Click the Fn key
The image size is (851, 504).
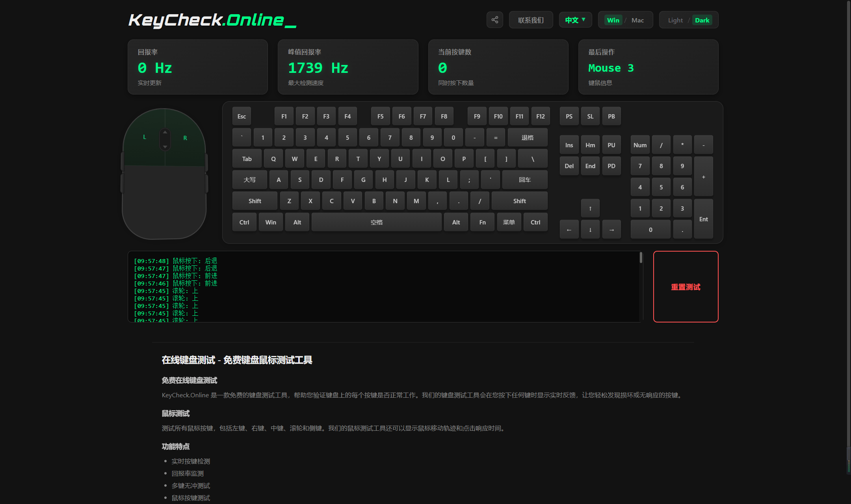click(x=483, y=222)
